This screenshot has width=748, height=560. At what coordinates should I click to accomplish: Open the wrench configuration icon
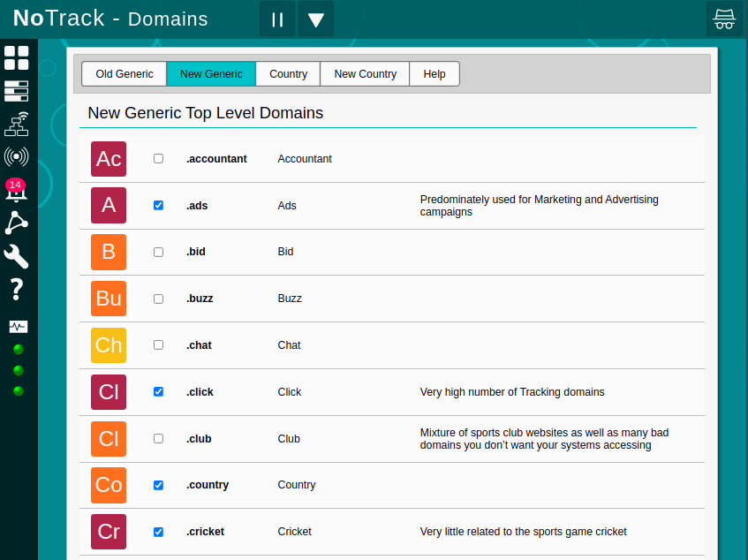(x=16, y=256)
